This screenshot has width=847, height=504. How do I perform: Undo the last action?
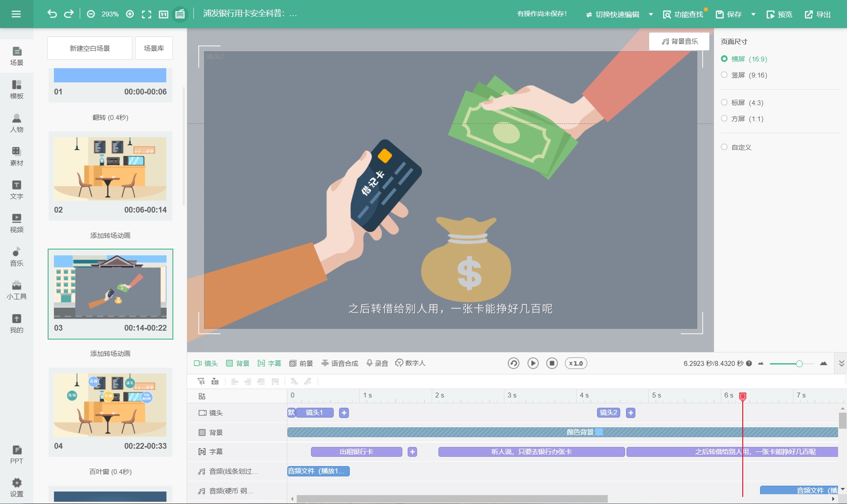tap(52, 14)
